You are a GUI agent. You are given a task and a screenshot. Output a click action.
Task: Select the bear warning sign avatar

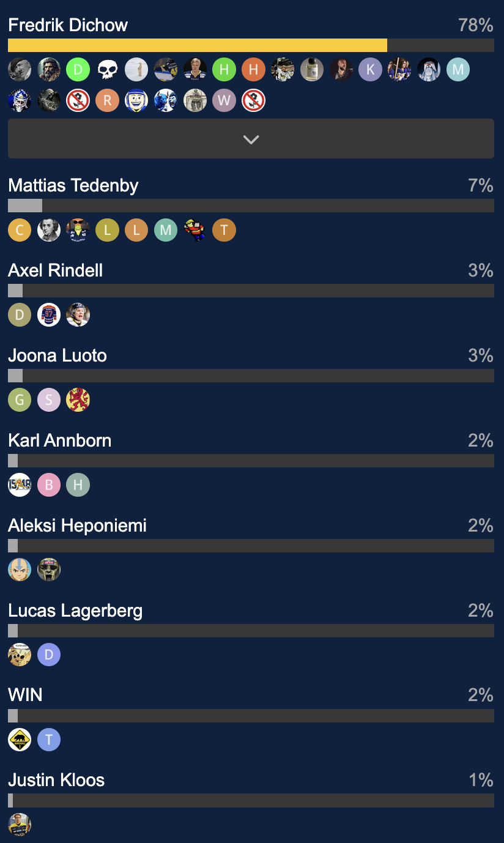coord(20,740)
